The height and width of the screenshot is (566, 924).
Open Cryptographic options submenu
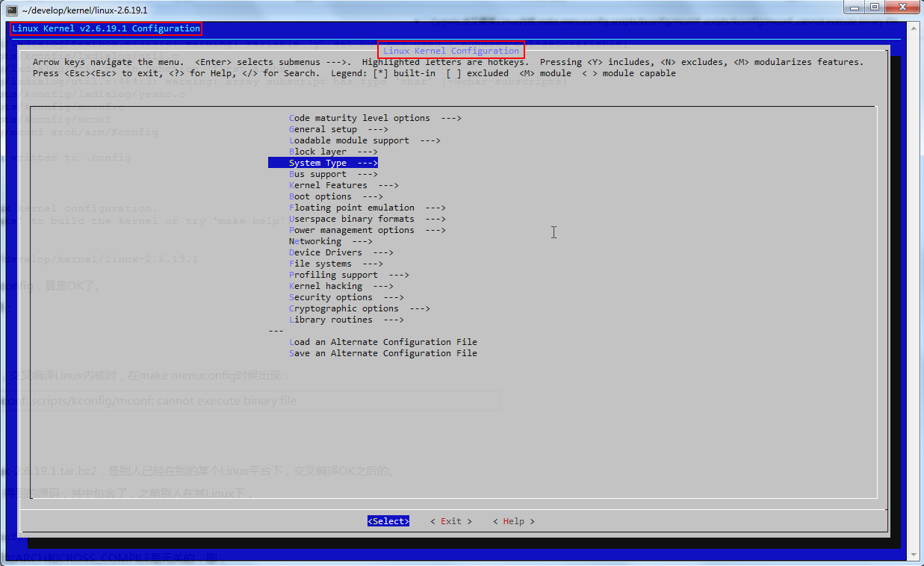click(x=359, y=308)
